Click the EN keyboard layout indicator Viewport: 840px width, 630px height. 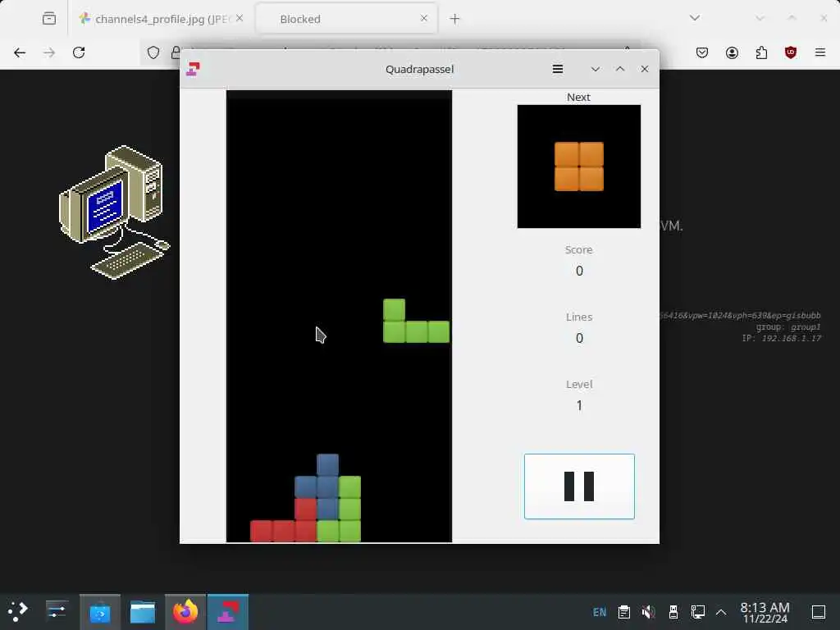coord(600,612)
